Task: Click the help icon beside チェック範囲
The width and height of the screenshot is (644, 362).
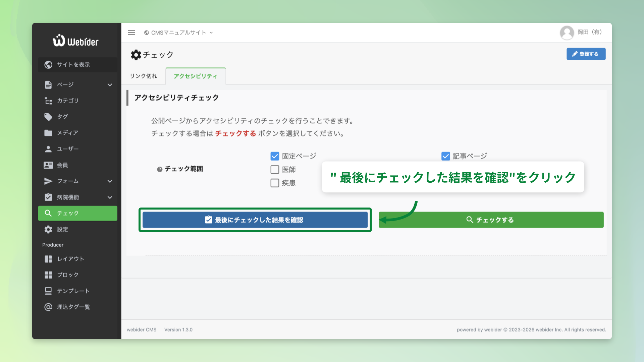Action: (x=160, y=169)
